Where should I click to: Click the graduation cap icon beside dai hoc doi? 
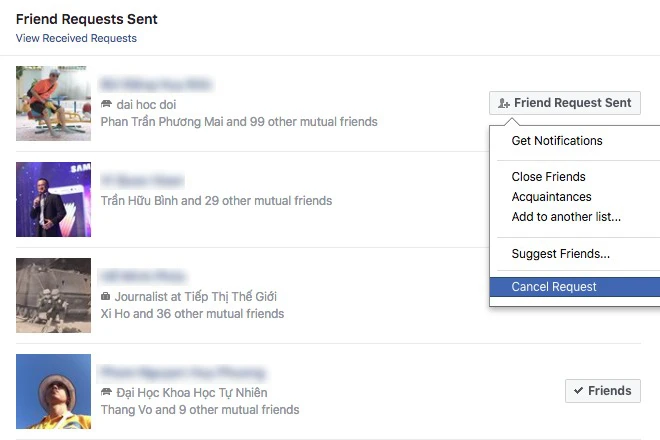pos(107,104)
